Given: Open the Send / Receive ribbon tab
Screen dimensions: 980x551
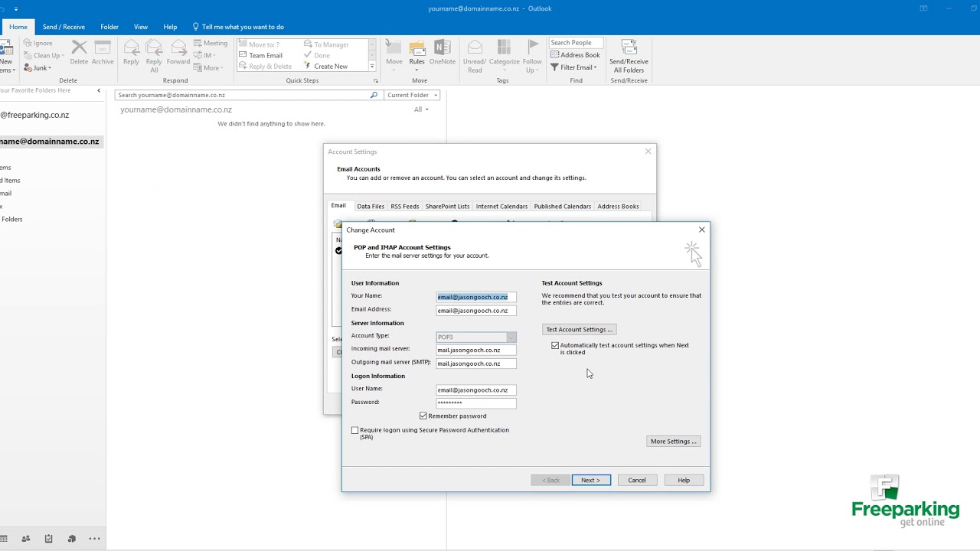Looking at the screenshot, I should pos(64,27).
